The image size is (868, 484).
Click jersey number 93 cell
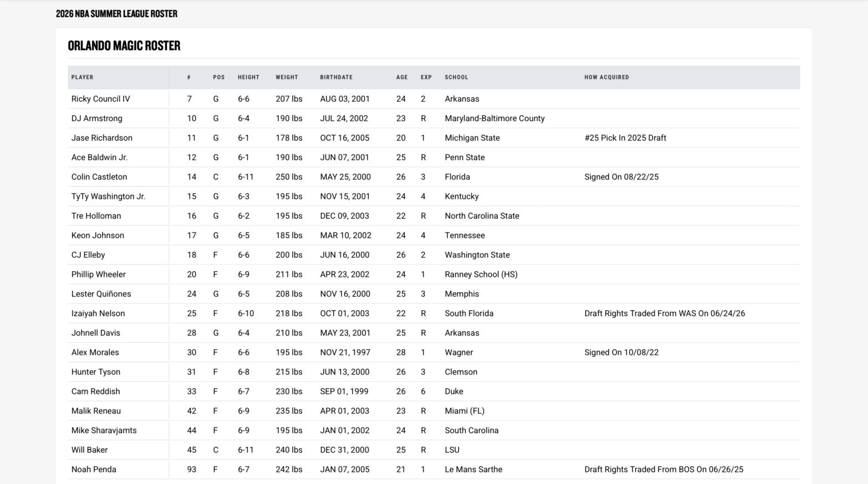point(192,469)
